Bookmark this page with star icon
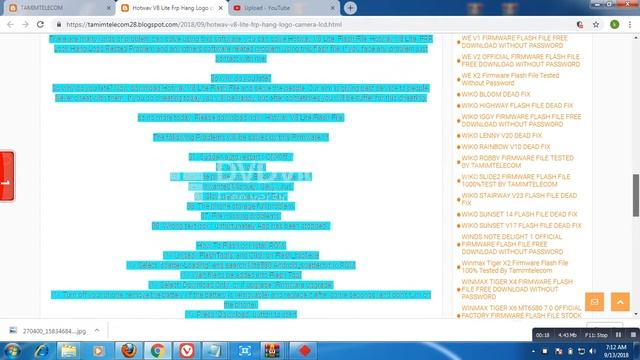The width and height of the screenshot is (640, 360). tap(596, 24)
